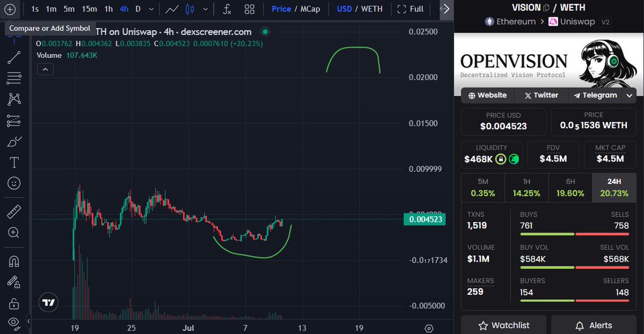Toggle hide all drawings eye icon
Screen dimensions: 644x334
pos(14,322)
